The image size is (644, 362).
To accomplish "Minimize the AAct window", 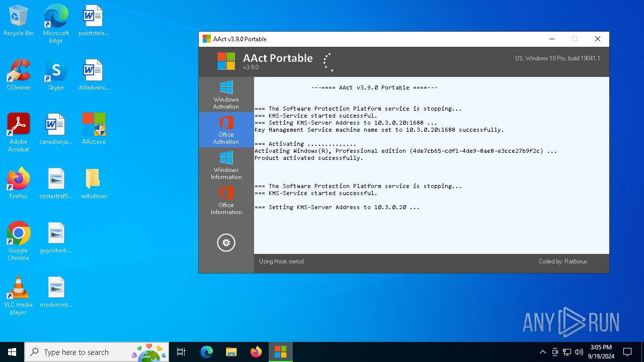I will pyautogui.click(x=552, y=39).
